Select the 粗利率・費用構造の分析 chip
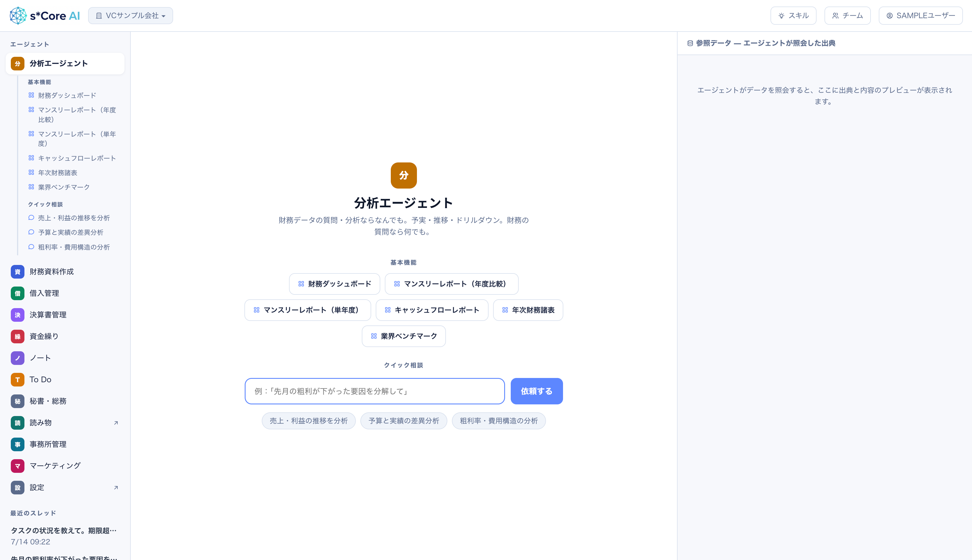Image resolution: width=972 pixels, height=560 pixels. pos(499,421)
